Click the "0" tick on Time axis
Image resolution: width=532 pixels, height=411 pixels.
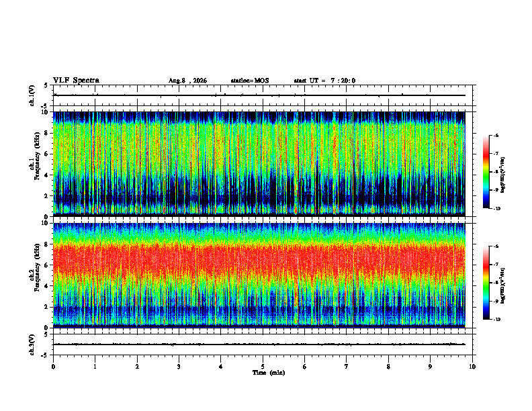[x=53, y=367]
